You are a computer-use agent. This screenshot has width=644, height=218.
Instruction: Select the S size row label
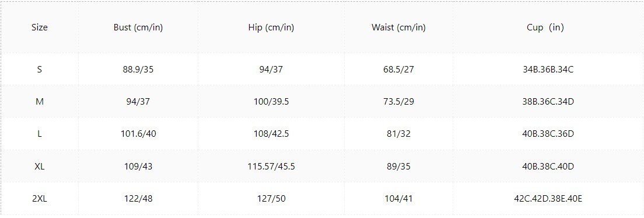tap(40, 70)
